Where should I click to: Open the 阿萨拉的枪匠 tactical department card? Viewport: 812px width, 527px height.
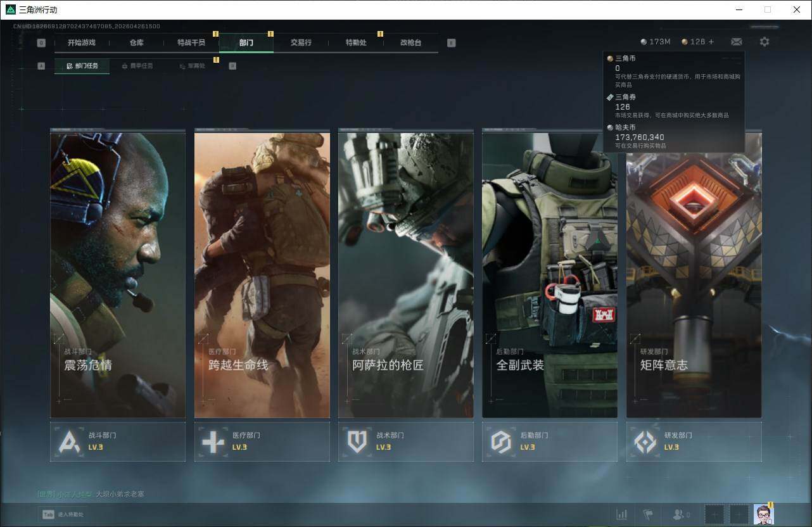[405, 274]
